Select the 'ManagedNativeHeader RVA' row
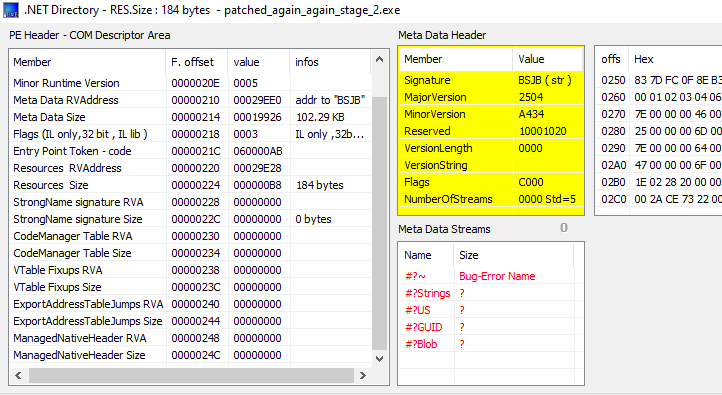Image resolution: width=722 pixels, height=395 pixels. (x=190, y=338)
